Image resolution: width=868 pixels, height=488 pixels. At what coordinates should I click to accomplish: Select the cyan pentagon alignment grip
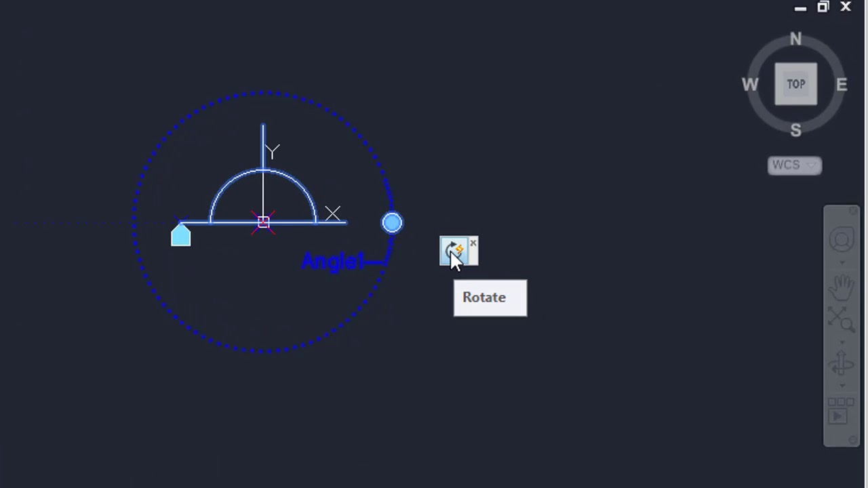(x=180, y=235)
